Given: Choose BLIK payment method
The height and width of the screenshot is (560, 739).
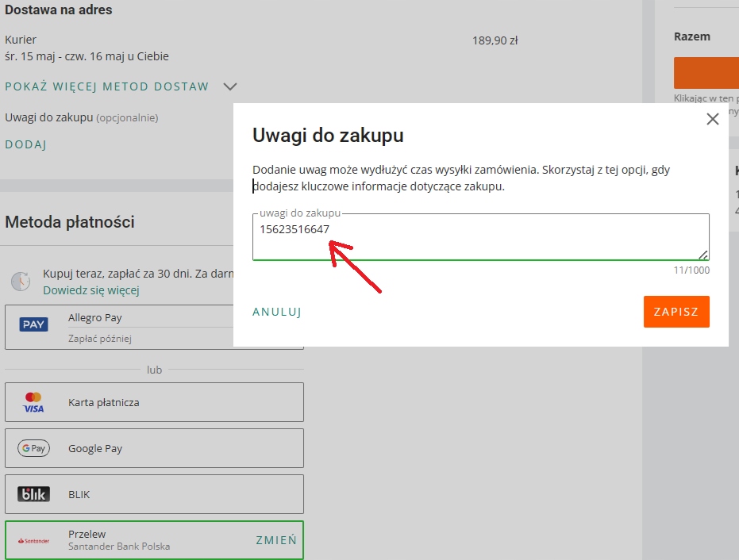Looking at the screenshot, I should [154, 494].
